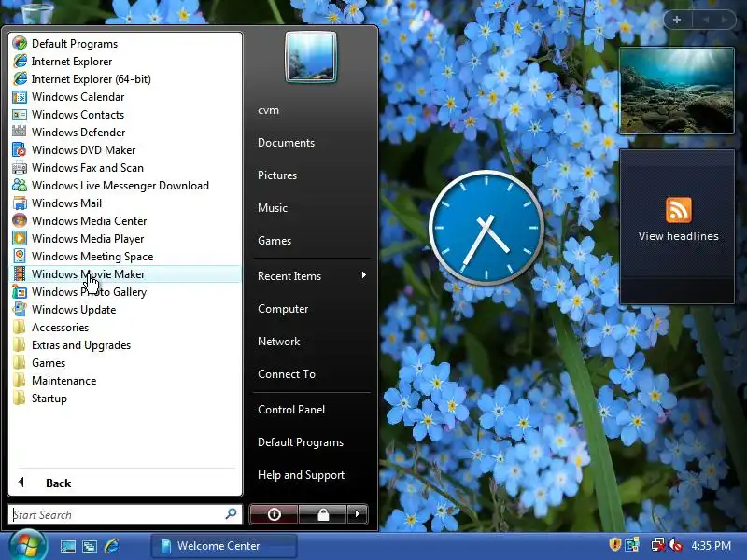Screen dimensions: 747x560
Task: Click the sidebar next gadgets arrow
Action: point(724,20)
